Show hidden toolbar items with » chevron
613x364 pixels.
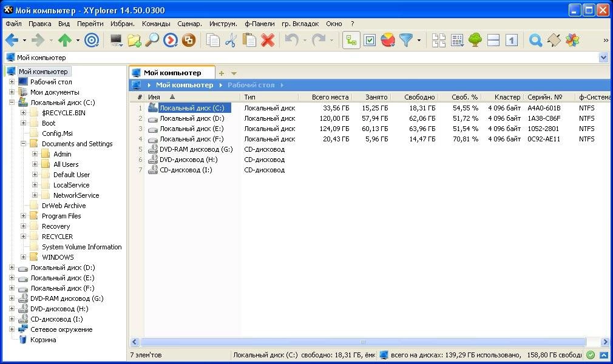point(606,40)
